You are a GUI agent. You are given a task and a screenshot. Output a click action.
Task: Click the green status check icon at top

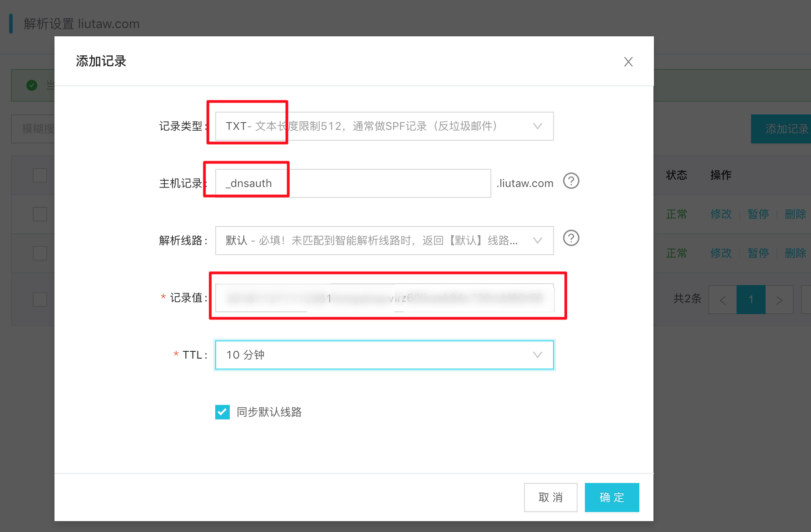click(31, 85)
